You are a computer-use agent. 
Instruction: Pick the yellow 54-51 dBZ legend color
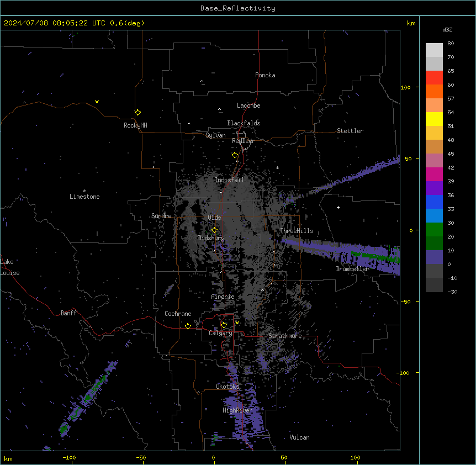[434, 119]
